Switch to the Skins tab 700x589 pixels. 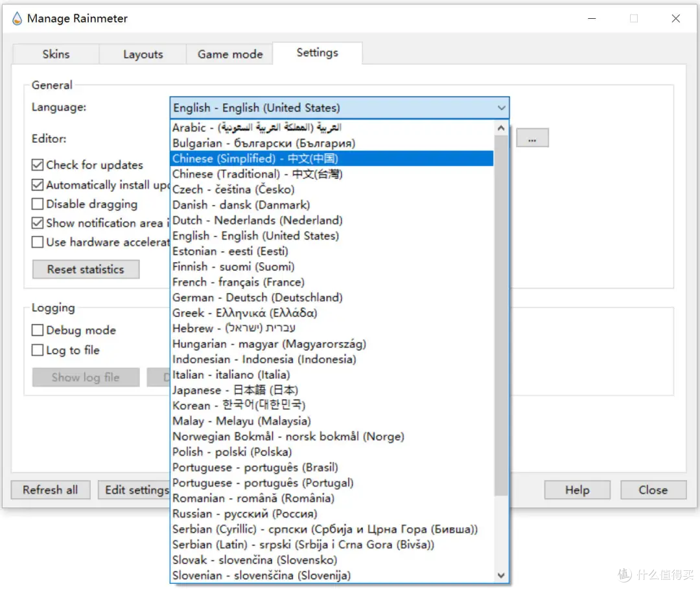click(x=56, y=54)
